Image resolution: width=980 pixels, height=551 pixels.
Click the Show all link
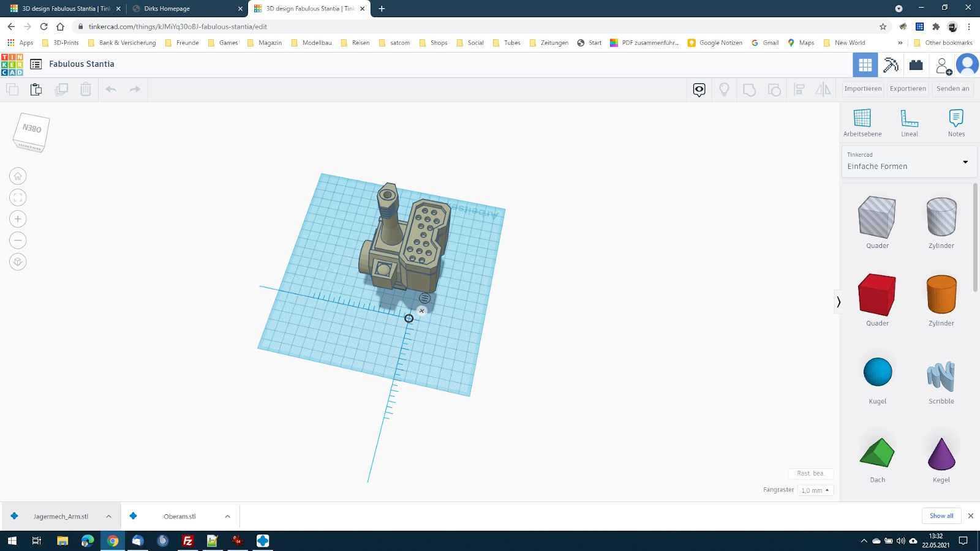click(x=941, y=515)
